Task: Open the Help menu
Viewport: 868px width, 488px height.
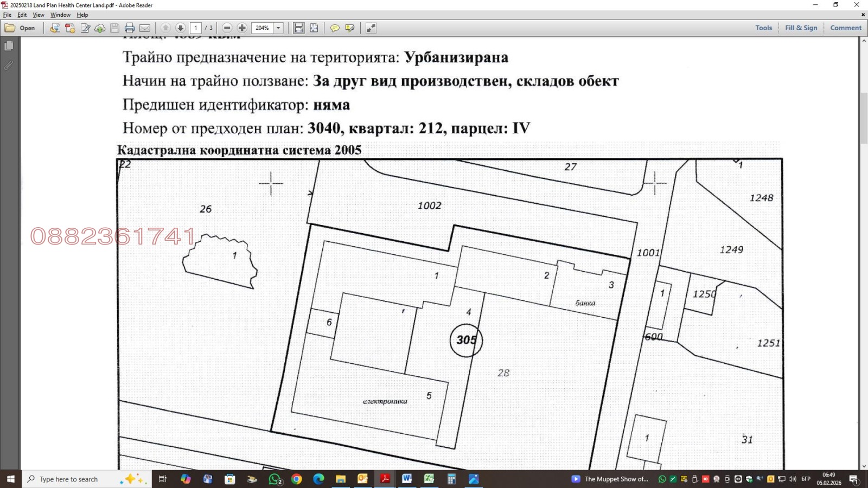Action: tap(82, 15)
